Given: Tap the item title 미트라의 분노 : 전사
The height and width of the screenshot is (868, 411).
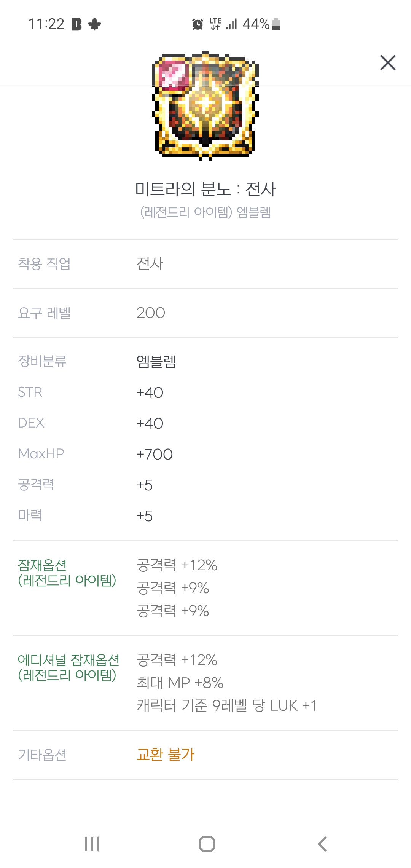Looking at the screenshot, I should coord(205,189).
